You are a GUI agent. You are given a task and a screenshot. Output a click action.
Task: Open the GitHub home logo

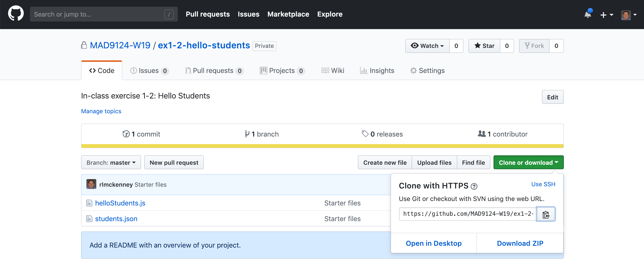pyautogui.click(x=16, y=14)
